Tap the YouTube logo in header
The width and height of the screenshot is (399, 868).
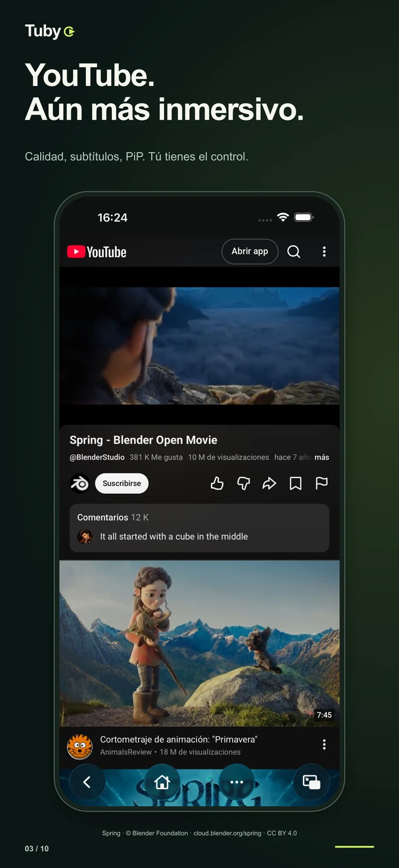(x=97, y=252)
